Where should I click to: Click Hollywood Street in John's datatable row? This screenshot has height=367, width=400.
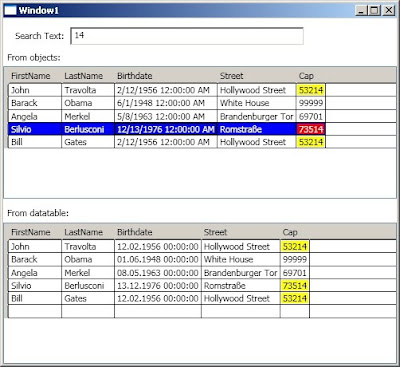241,246
